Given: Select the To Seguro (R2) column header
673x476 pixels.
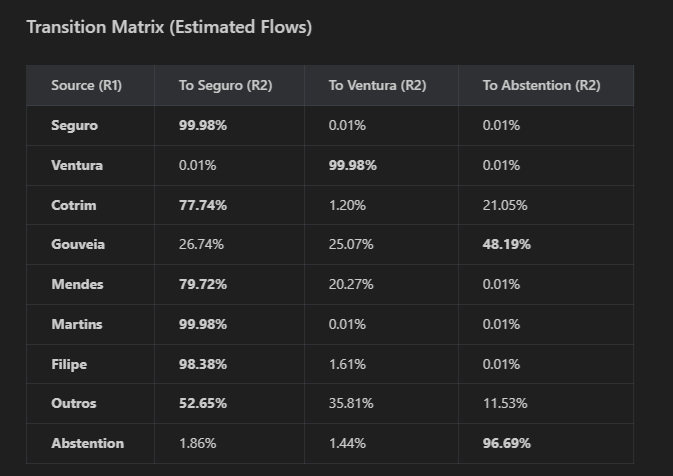Looking at the screenshot, I should point(225,85).
